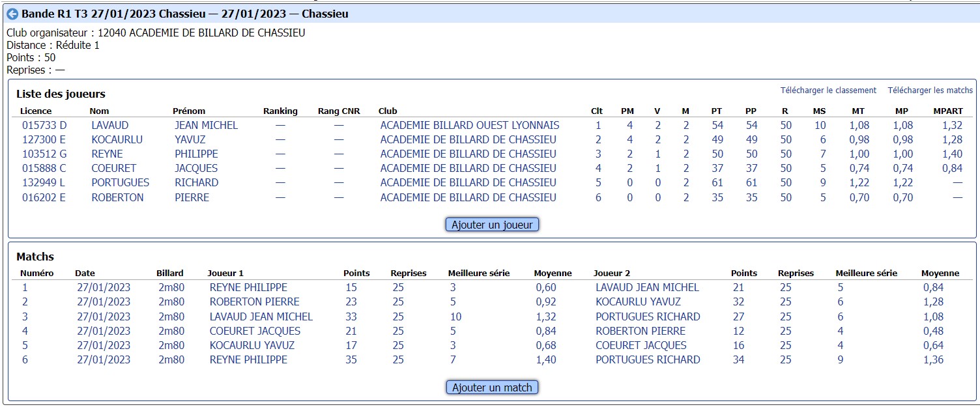The image size is (980, 407).
Task: Click meilleure série 10 in match 3
Action: 455,316
